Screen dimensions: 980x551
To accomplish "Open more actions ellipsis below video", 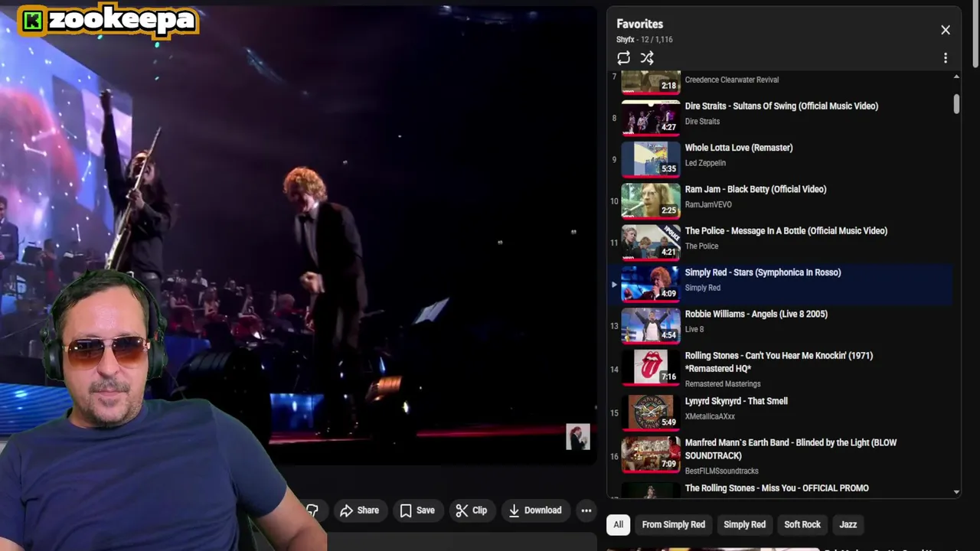I will (586, 510).
